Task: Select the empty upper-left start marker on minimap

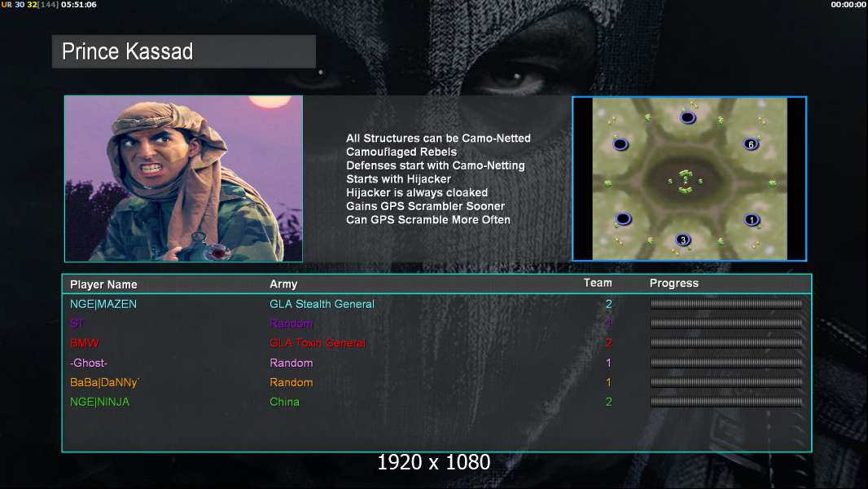Action: [x=620, y=144]
